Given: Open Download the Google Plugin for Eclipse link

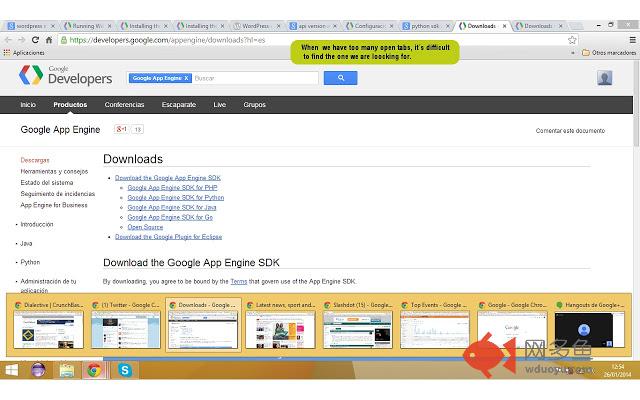Looking at the screenshot, I should click(169, 237).
